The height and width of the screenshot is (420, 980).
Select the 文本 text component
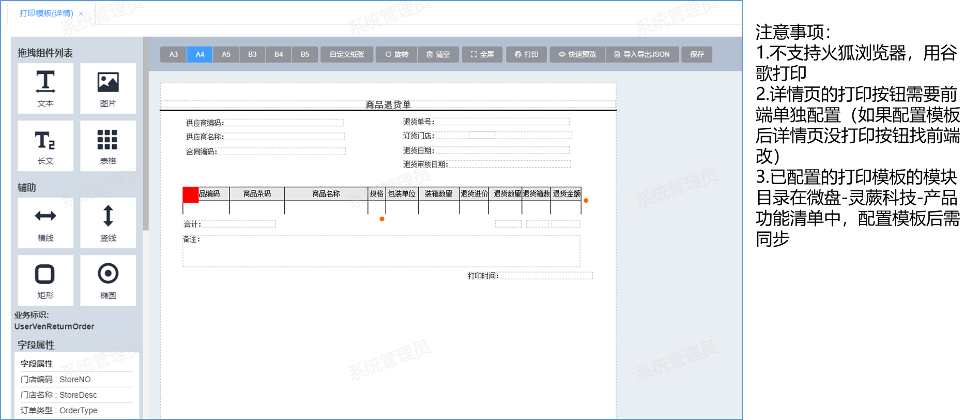point(45,88)
